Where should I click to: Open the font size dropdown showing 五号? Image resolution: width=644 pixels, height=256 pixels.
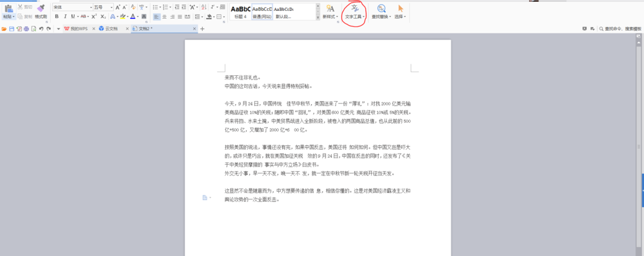coord(103,7)
